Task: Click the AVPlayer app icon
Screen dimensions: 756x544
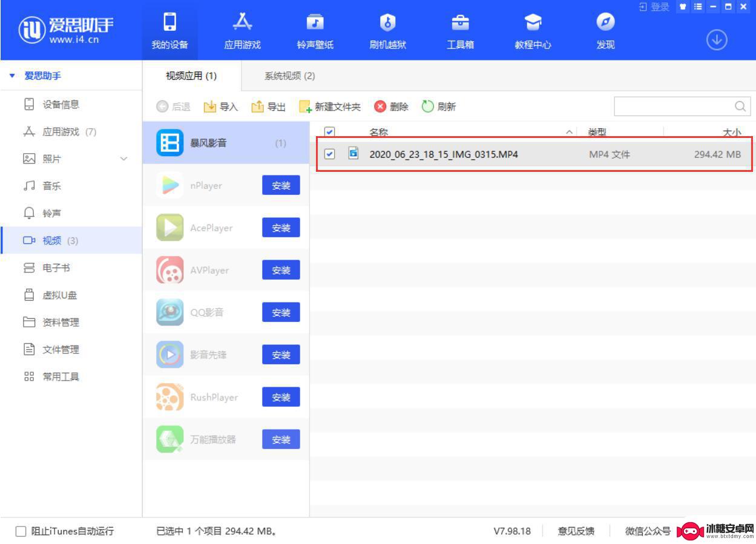Action: point(169,270)
